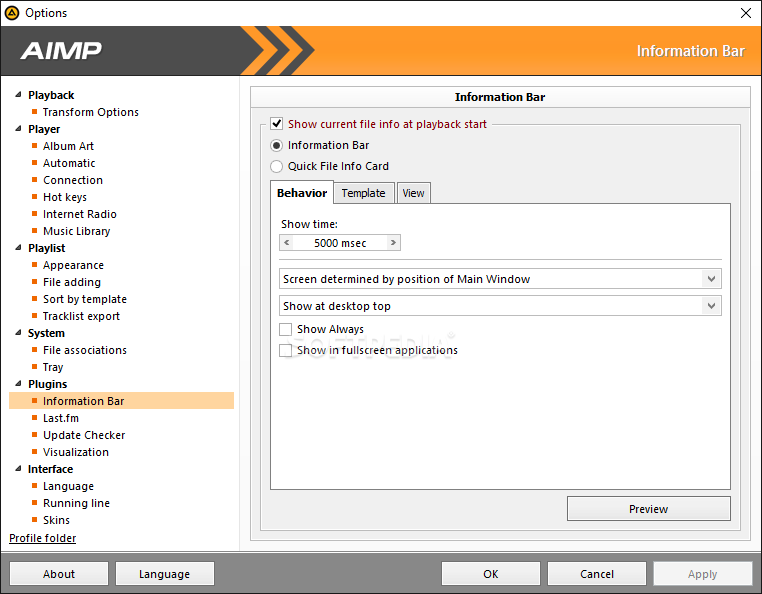Go to Hot keys settings
Screen dimensions: 762x594
[x=65, y=197]
